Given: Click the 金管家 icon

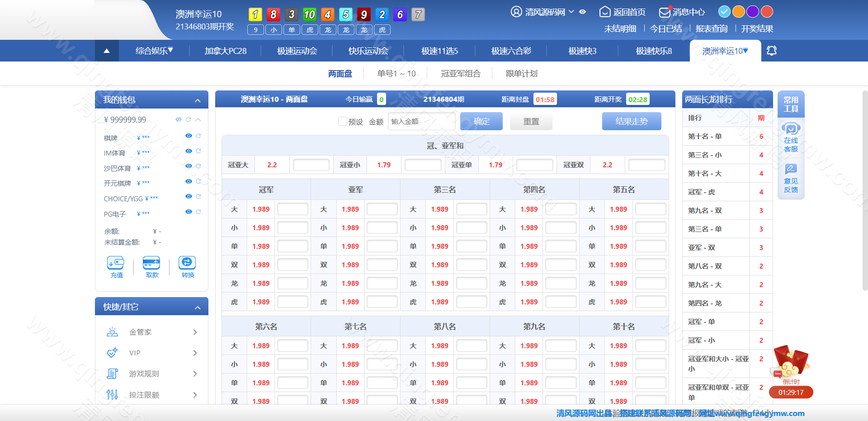Looking at the screenshot, I should 112,332.
